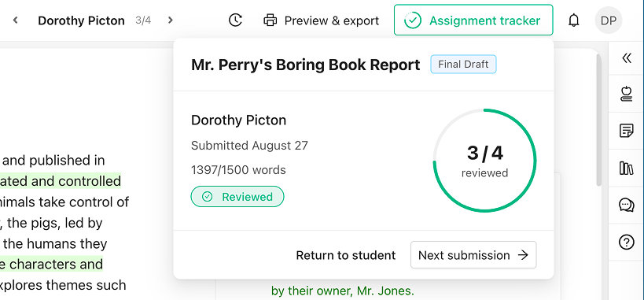This screenshot has height=300, width=644.
Task: Click the green comment mentioning Mr. Jones
Action: (343, 291)
